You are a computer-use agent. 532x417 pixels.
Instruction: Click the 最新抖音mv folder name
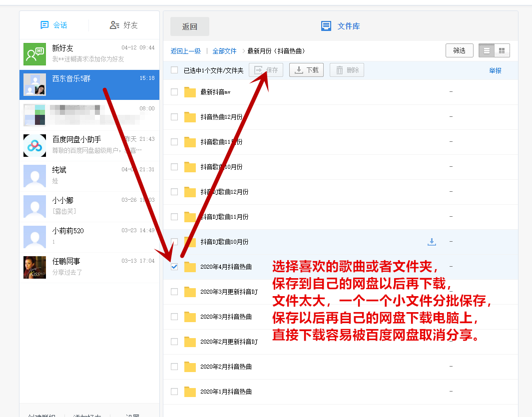click(x=215, y=92)
